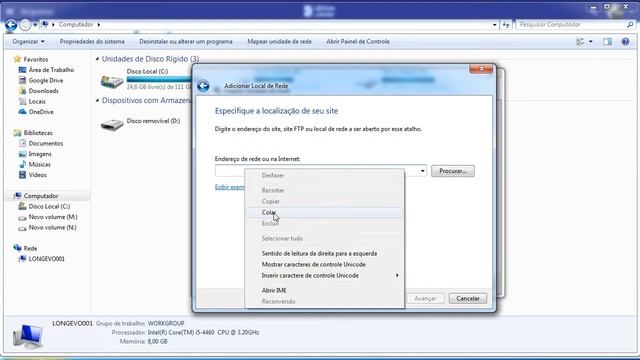Click Abrir Painel de Controle
Viewport: 640px width, 360px height.
point(358,42)
